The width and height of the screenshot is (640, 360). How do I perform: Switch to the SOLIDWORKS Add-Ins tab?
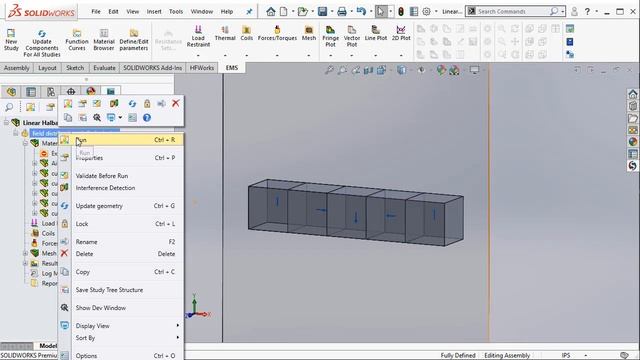[152, 68]
